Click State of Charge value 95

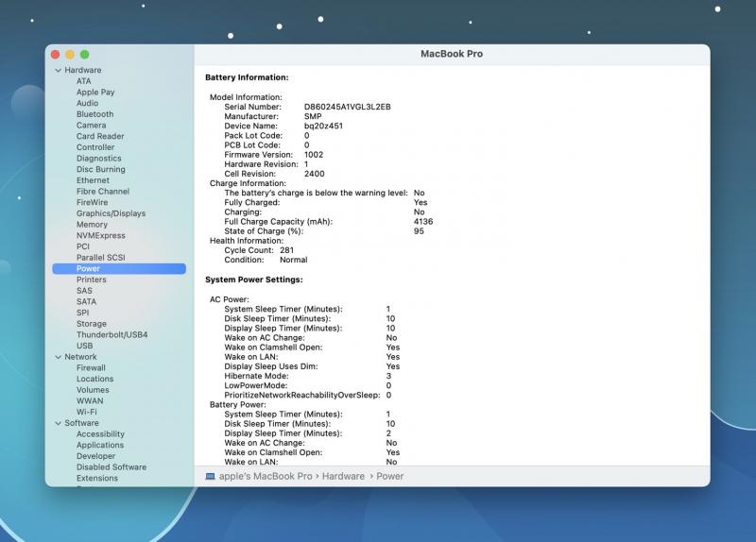point(419,231)
